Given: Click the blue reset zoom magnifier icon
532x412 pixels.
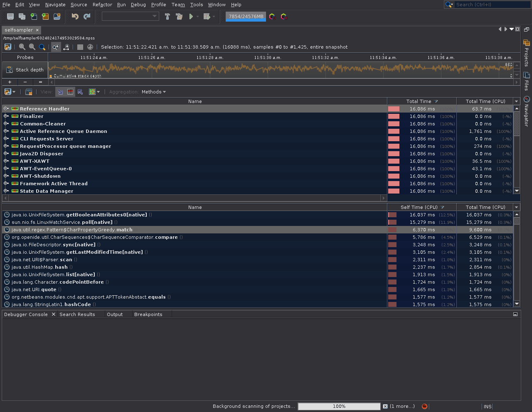Looking at the screenshot, I should click(42, 47).
